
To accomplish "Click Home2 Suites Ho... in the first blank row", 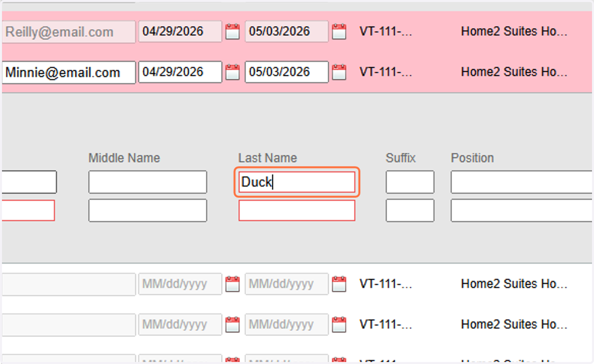I will 514,284.
